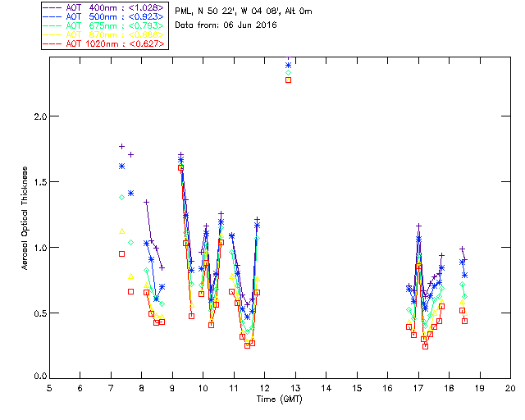Click the red square outlier near 13 GMT

pos(288,80)
